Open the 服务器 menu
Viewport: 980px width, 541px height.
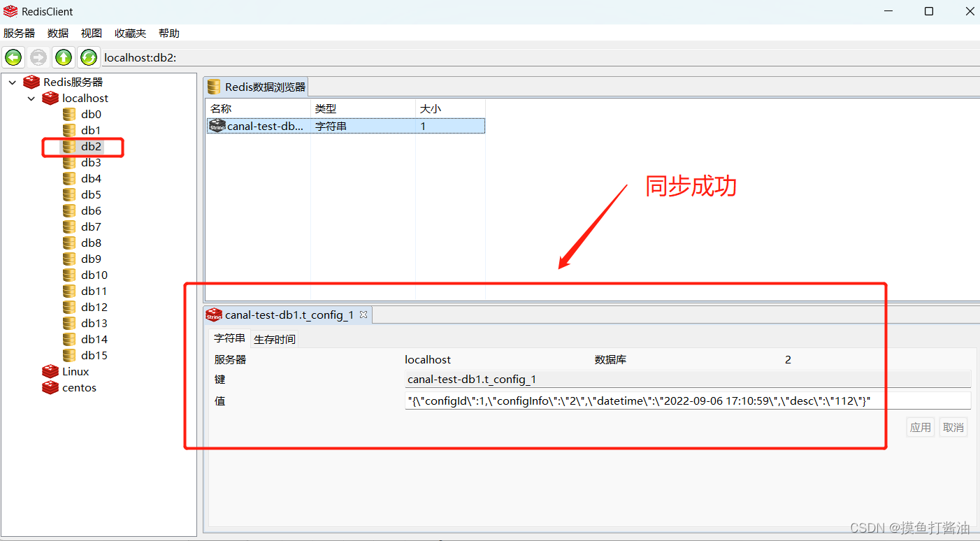pyautogui.click(x=19, y=33)
